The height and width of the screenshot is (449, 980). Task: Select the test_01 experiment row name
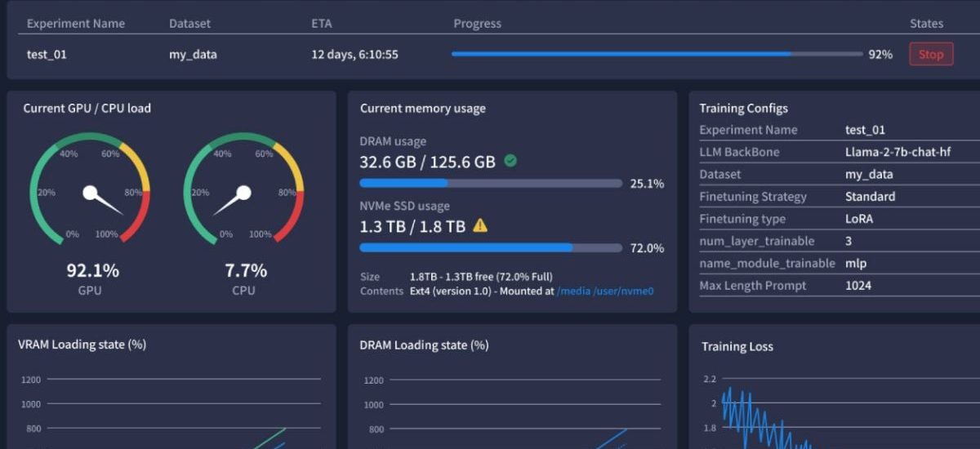pyautogui.click(x=47, y=55)
